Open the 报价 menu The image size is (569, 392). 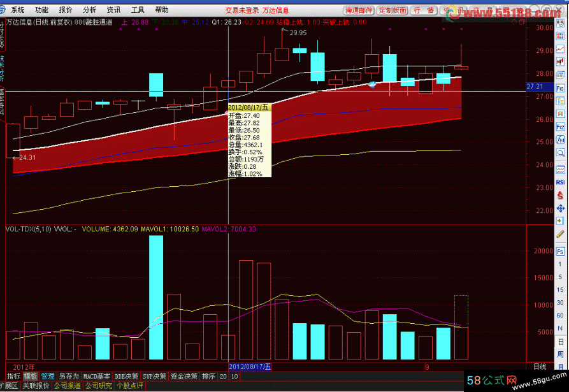pos(66,10)
